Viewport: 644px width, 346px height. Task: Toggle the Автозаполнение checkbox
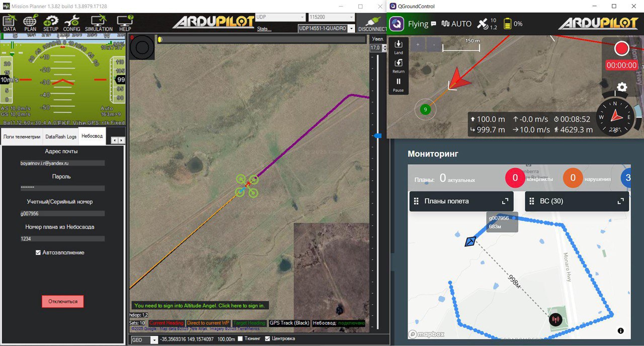coord(38,252)
